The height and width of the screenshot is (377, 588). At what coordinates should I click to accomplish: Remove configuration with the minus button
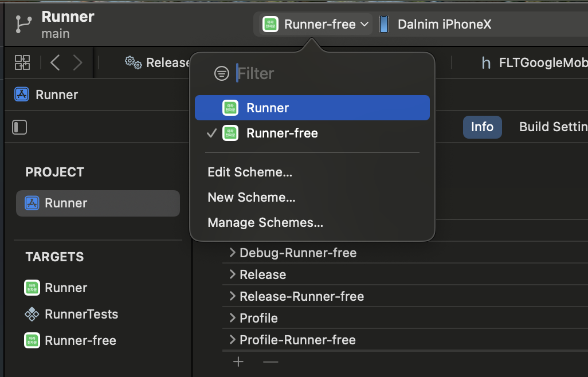[271, 362]
